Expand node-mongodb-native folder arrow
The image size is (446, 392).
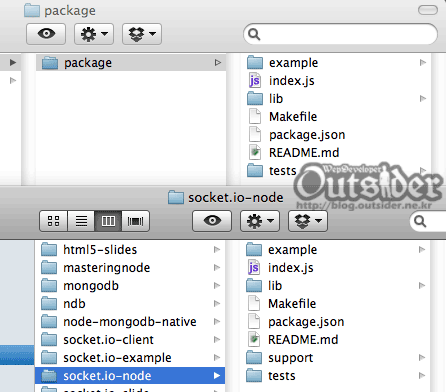217,322
